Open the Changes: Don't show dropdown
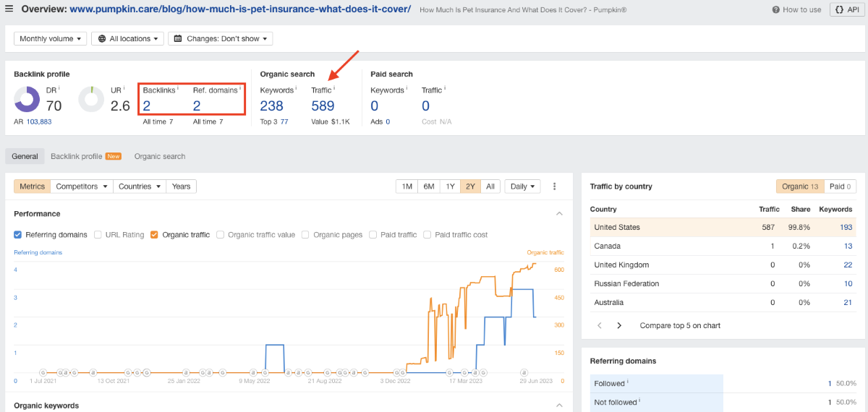 click(x=221, y=38)
